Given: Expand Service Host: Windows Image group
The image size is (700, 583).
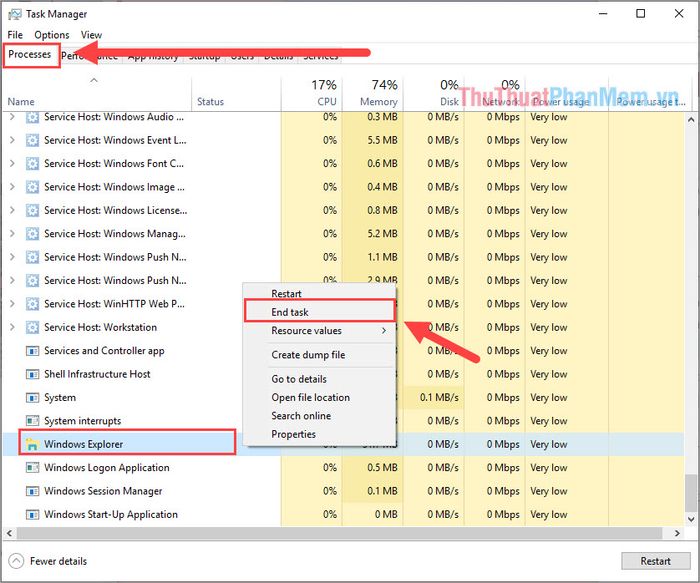Looking at the screenshot, I should 12,187.
